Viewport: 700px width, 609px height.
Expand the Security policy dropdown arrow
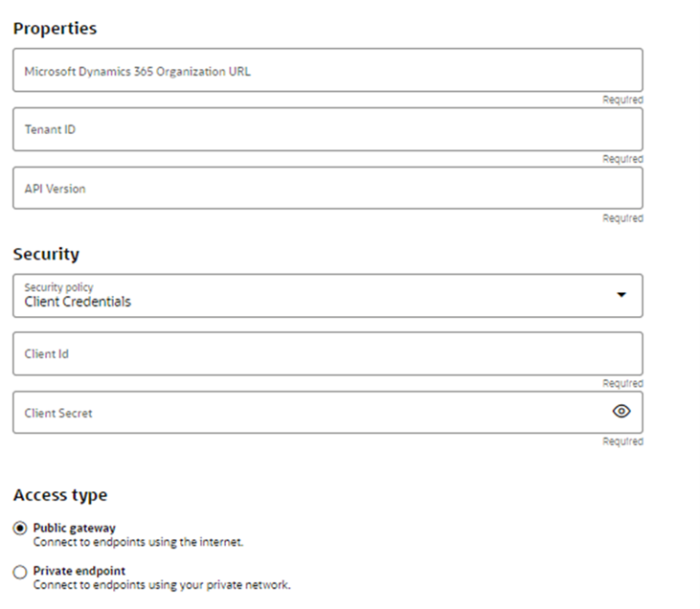(x=621, y=295)
